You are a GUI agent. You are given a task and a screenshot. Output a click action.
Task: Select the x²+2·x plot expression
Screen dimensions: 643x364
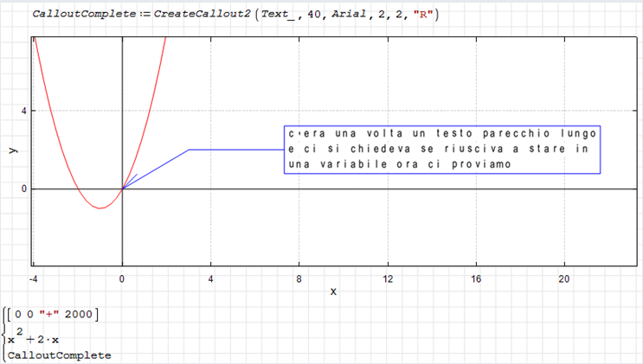click(37, 337)
